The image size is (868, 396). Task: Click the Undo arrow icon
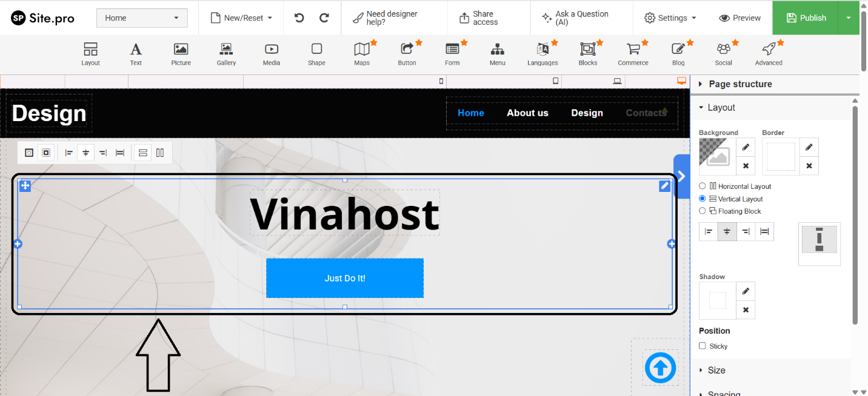(x=299, y=18)
